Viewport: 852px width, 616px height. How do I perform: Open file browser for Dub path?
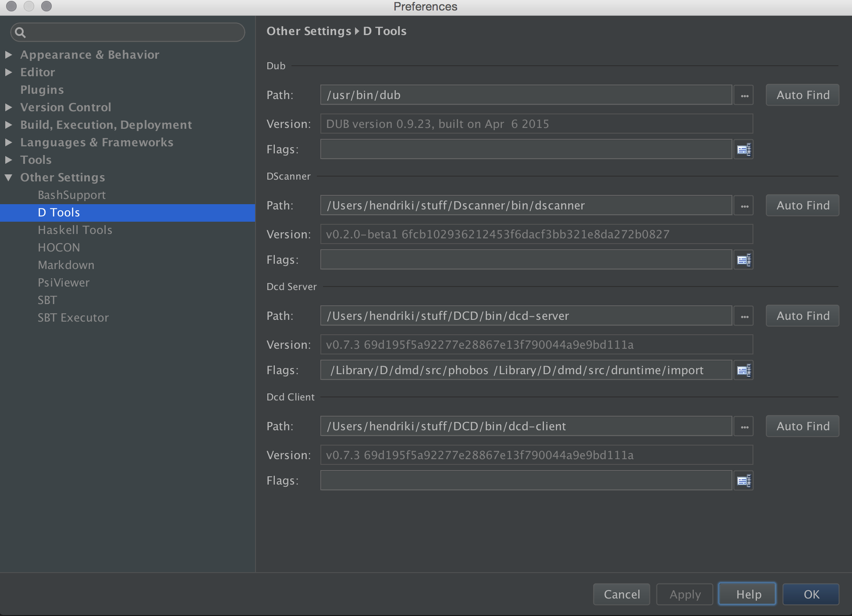coord(744,95)
